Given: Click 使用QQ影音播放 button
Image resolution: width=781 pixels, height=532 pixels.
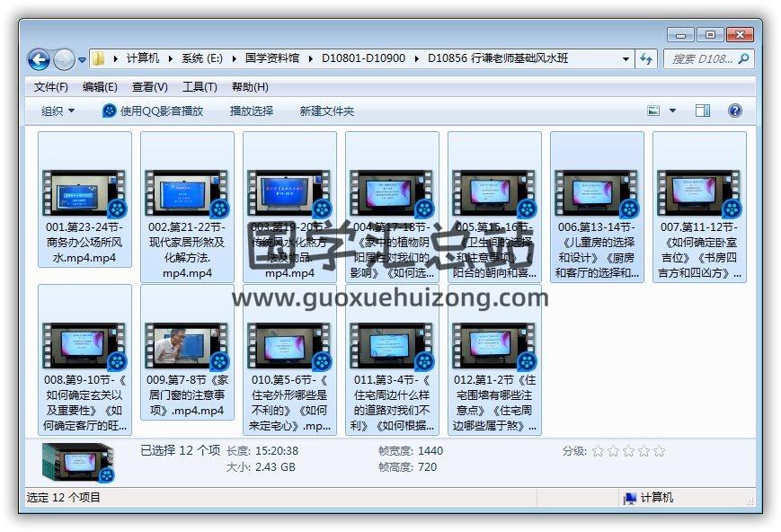Looking at the screenshot, I should [153, 111].
